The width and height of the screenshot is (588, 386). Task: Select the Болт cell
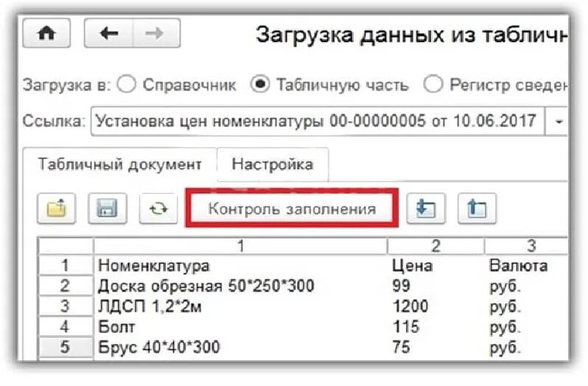240,327
